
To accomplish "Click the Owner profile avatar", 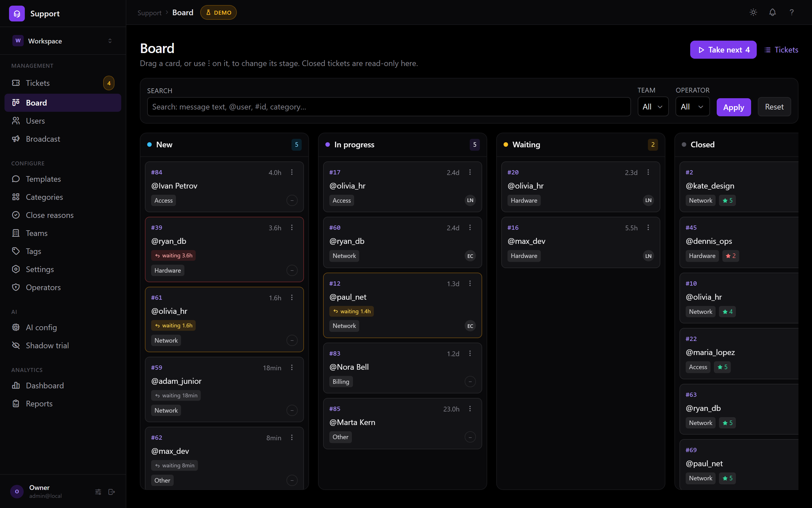I will 17,492.
